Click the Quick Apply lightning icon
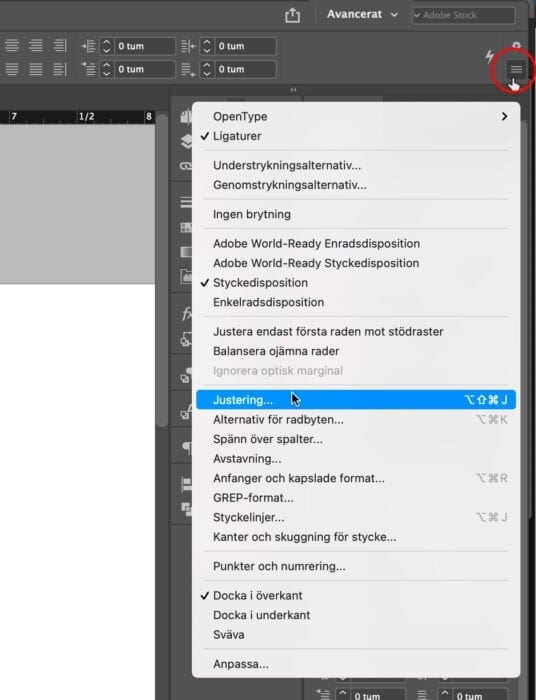 490,57
